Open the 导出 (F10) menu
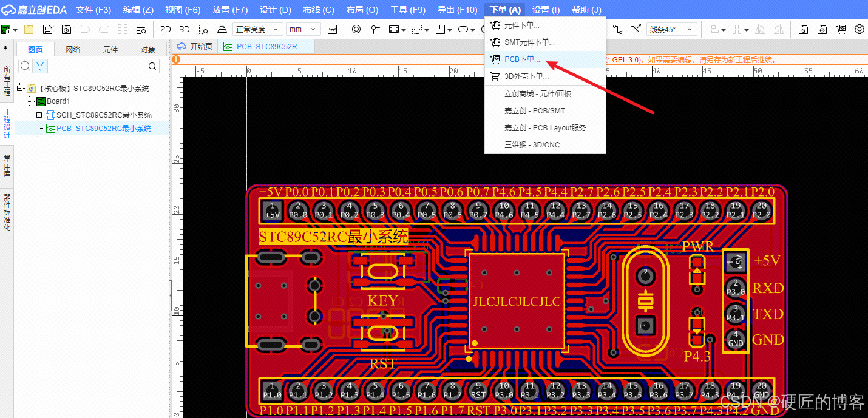The width and height of the screenshot is (868, 418). tap(458, 10)
